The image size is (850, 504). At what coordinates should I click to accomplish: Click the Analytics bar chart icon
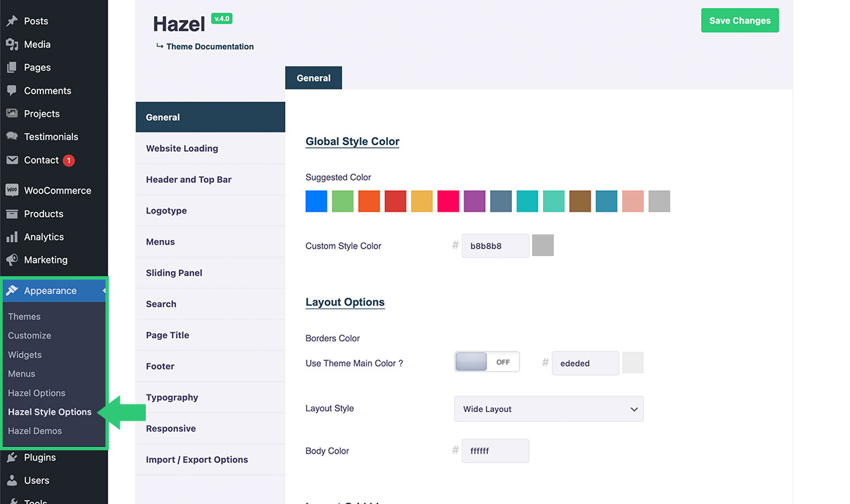pos(12,237)
